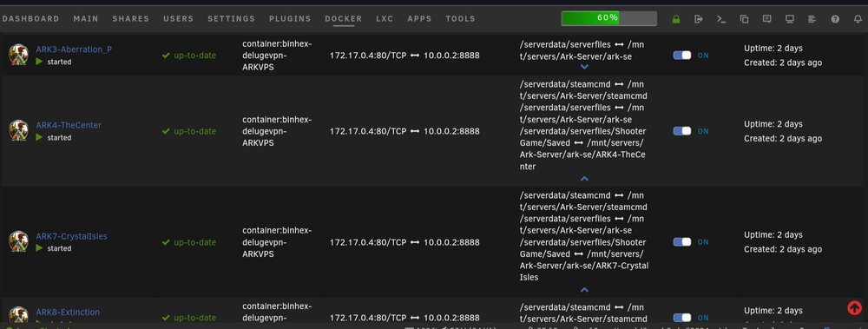Open the notifications bell icon
Viewport: 868px width, 329px height.
tap(858, 19)
